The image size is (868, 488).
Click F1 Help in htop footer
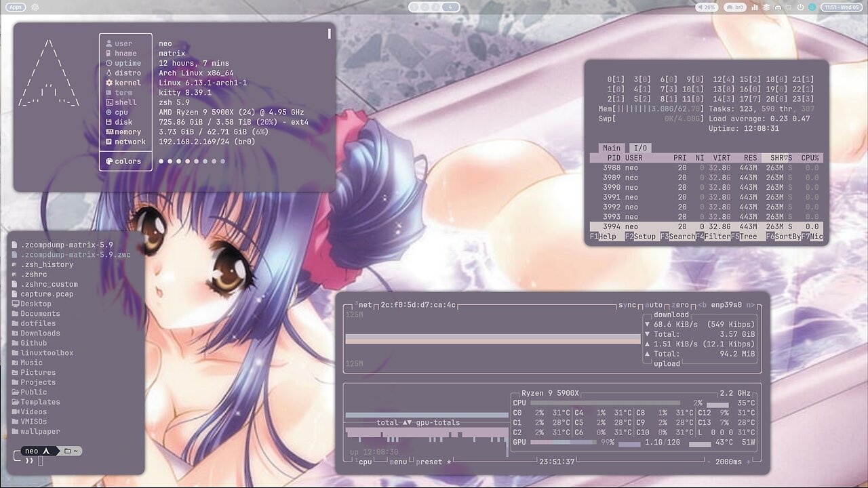(603, 237)
